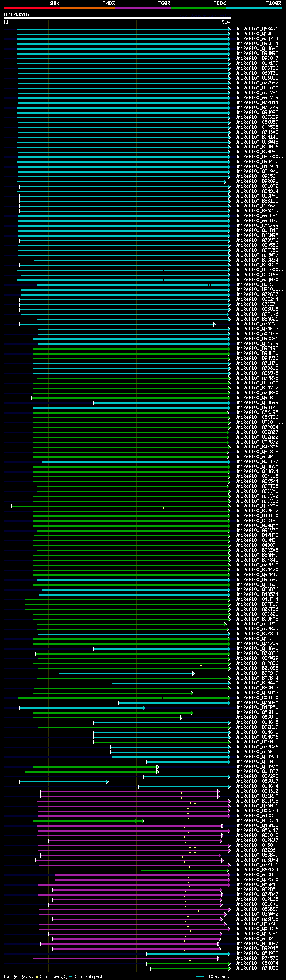Select hit label UniRef100_Q2V2R2

pyautogui.click(x=257, y=776)
